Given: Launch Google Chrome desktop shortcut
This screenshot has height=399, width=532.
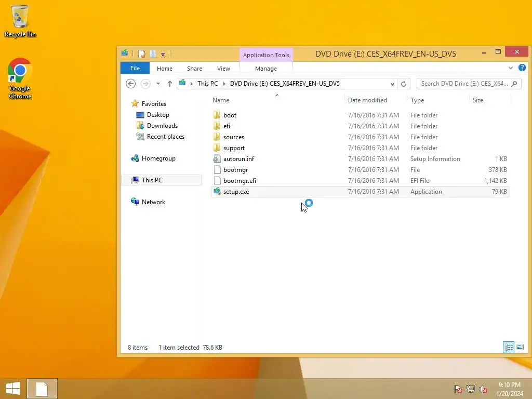Looking at the screenshot, I should (20, 79).
